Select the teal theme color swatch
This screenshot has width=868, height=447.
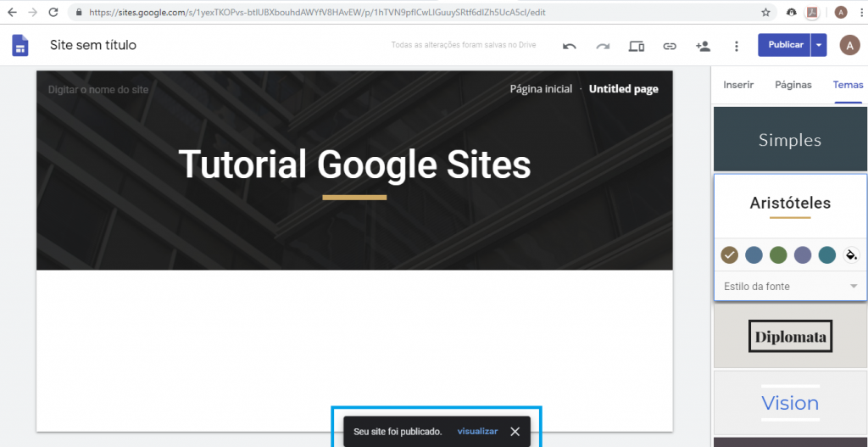pyautogui.click(x=827, y=254)
